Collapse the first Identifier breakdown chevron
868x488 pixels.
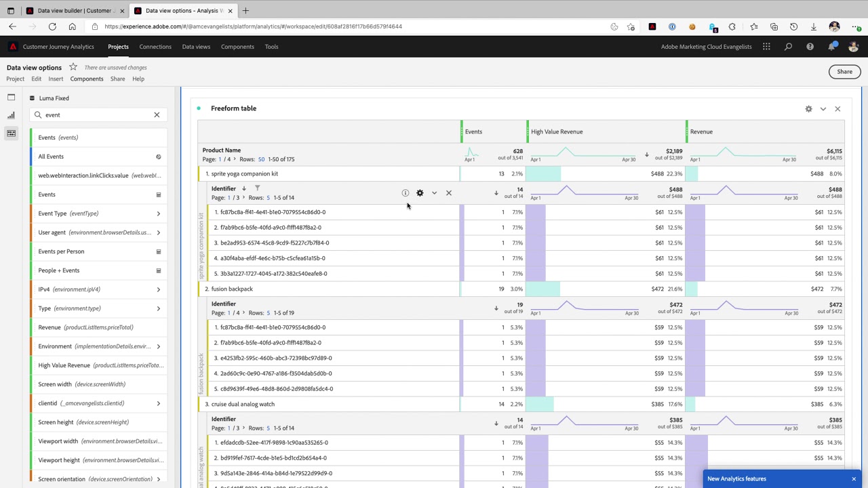[434, 193]
